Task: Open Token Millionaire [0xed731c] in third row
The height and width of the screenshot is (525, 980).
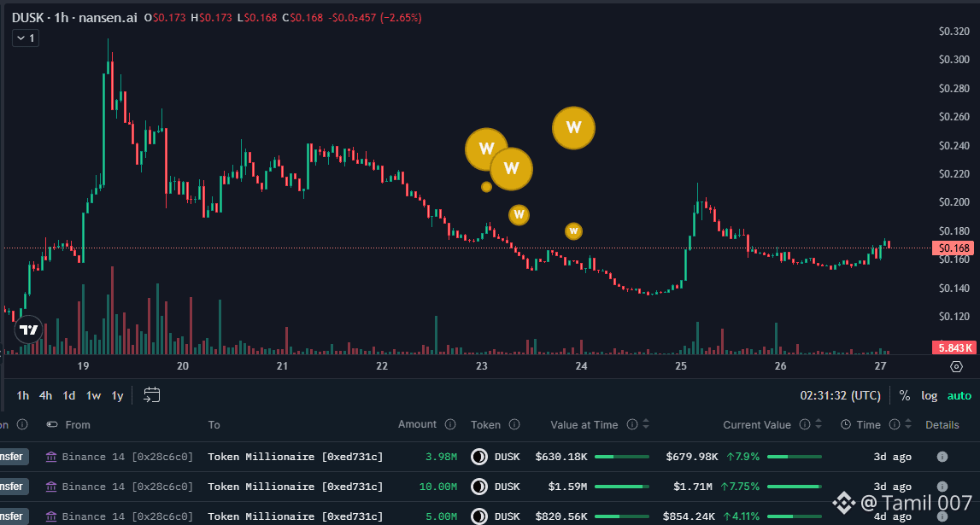Action: 295,516
